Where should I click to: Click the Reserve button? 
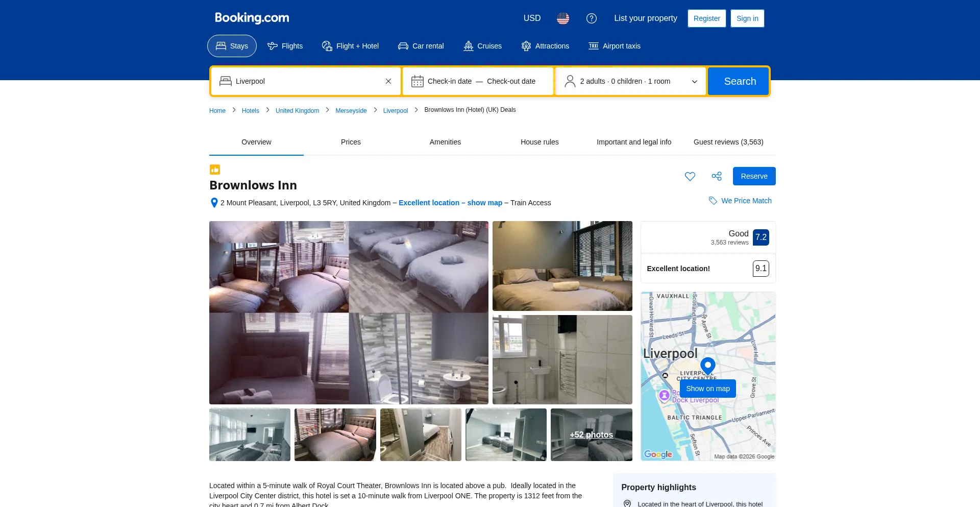click(754, 176)
